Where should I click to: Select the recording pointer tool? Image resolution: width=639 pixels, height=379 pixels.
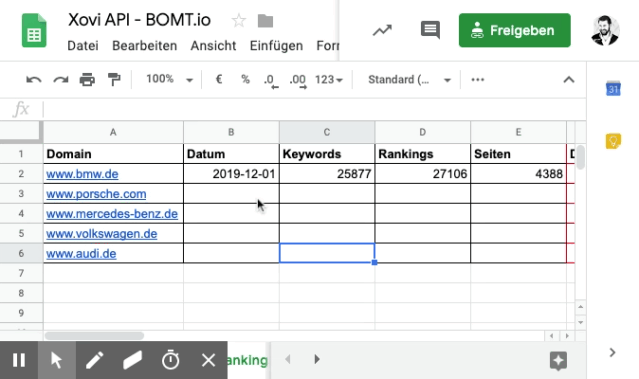coord(57,360)
